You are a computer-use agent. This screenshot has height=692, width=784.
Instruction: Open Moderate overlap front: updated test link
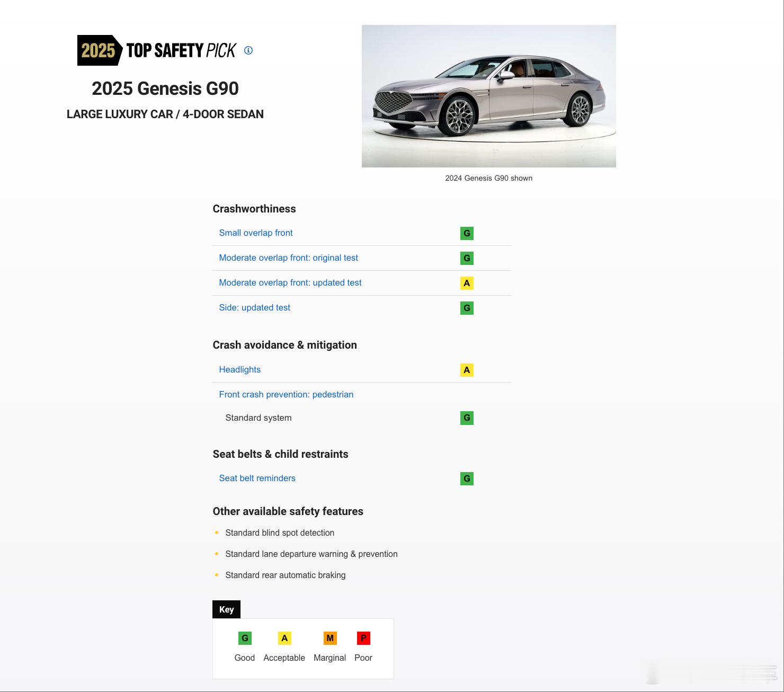point(290,282)
